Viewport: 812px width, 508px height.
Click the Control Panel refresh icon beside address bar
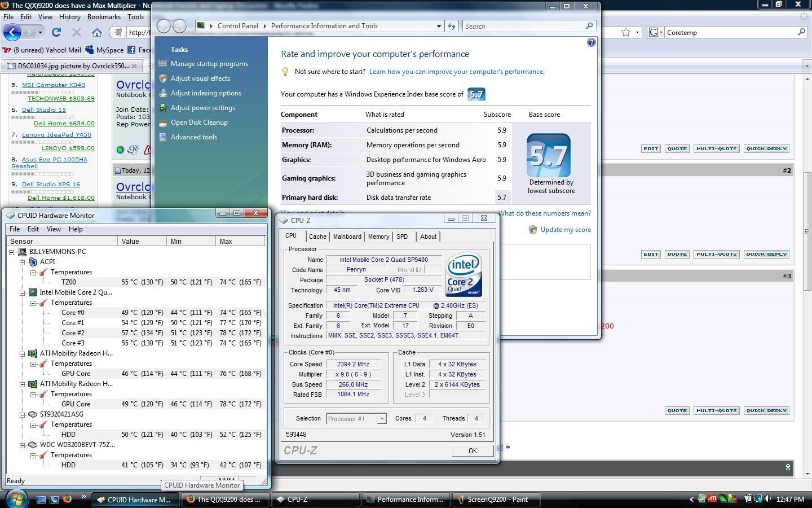(x=452, y=26)
